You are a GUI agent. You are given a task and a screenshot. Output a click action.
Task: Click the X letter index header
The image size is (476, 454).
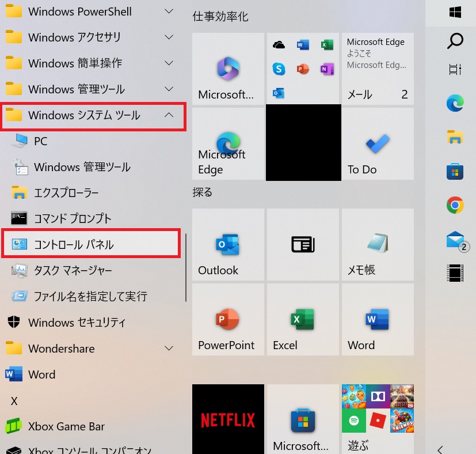pos(14,401)
